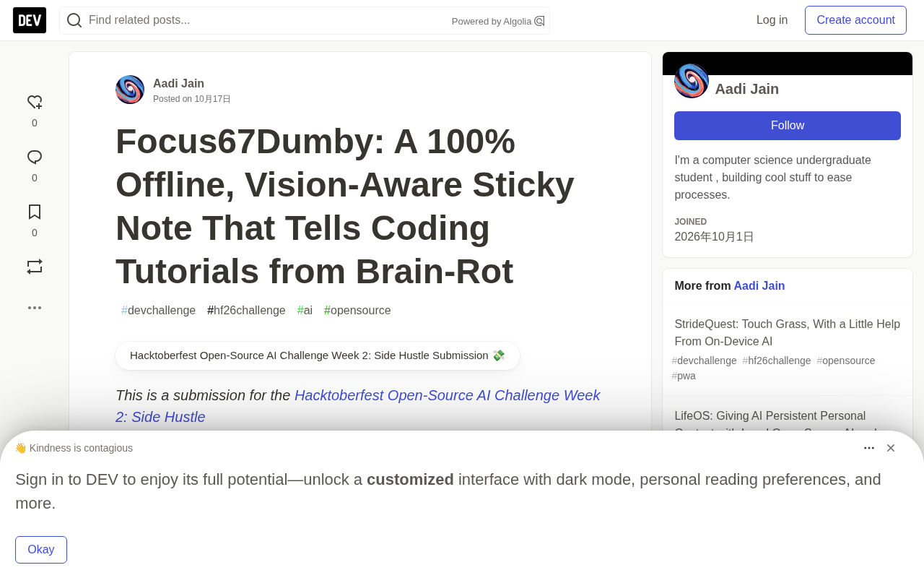Click the search magnifier icon
924x578 pixels.
pyautogui.click(x=74, y=20)
